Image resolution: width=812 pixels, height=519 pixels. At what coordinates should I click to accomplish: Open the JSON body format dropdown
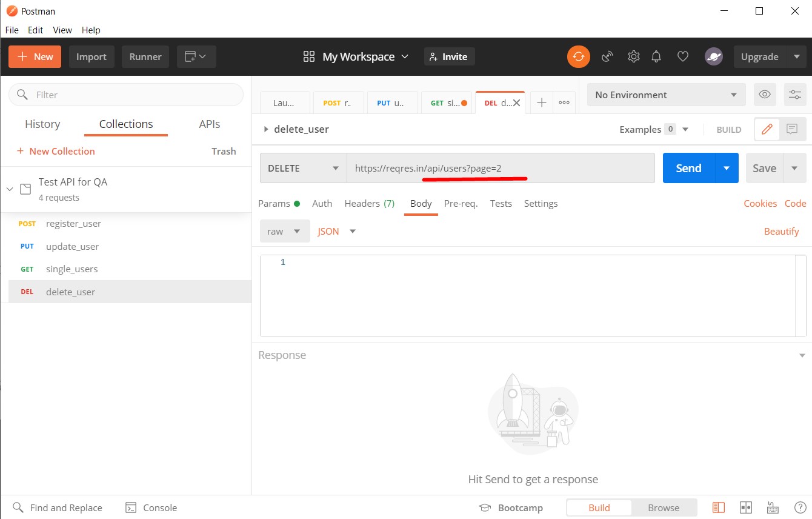pyautogui.click(x=336, y=231)
